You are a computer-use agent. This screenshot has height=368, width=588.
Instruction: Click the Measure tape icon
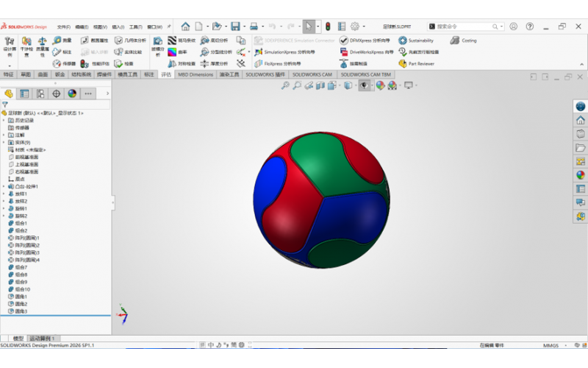(62, 40)
